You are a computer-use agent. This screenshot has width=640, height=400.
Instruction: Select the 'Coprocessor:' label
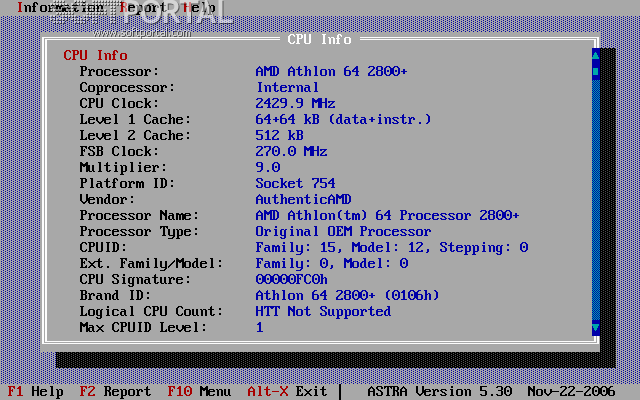[127, 87]
